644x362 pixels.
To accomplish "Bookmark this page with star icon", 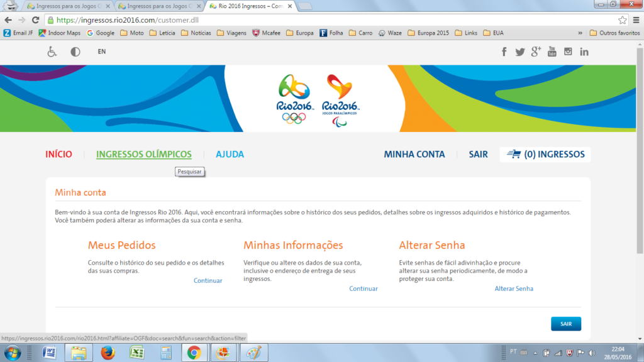I will pyautogui.click(x=622, y=19).
